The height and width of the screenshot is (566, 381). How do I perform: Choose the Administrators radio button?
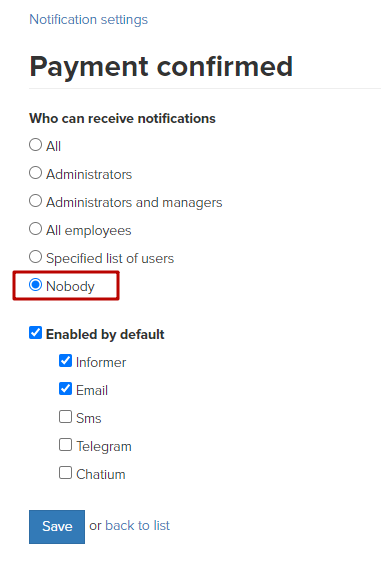(35, 173)
